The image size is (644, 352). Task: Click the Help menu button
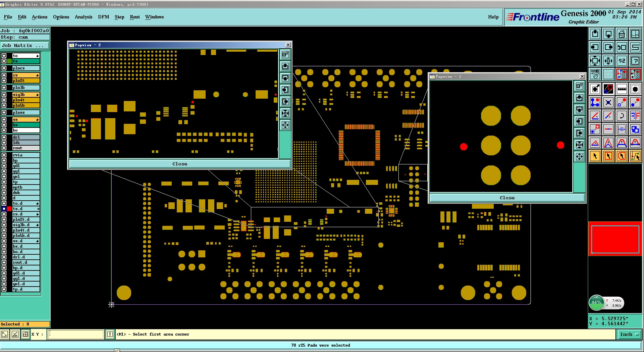[493, 17]
